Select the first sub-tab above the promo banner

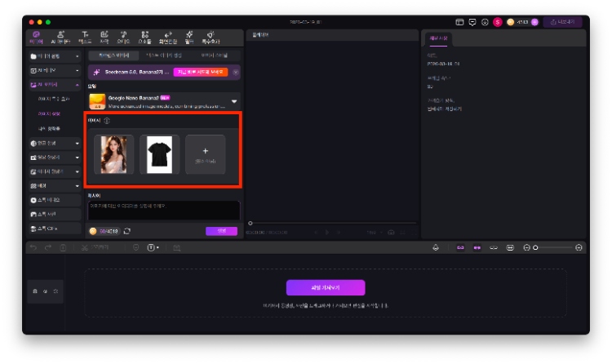(113, 55)
